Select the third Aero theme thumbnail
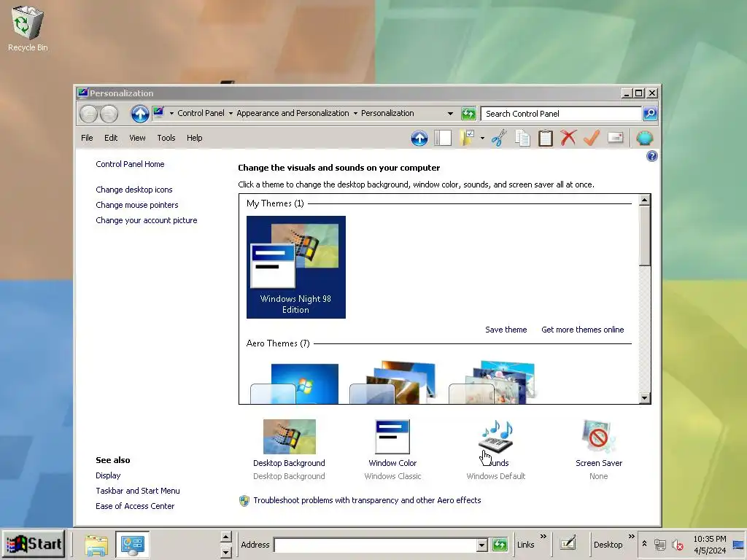This screenshot has height=560, width=747. point(492,382)
